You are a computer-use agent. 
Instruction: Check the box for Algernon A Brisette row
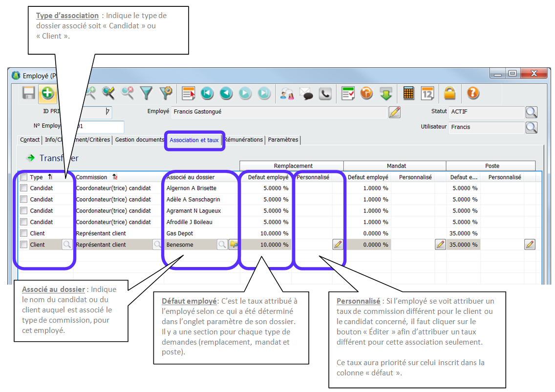coord(23,188)
